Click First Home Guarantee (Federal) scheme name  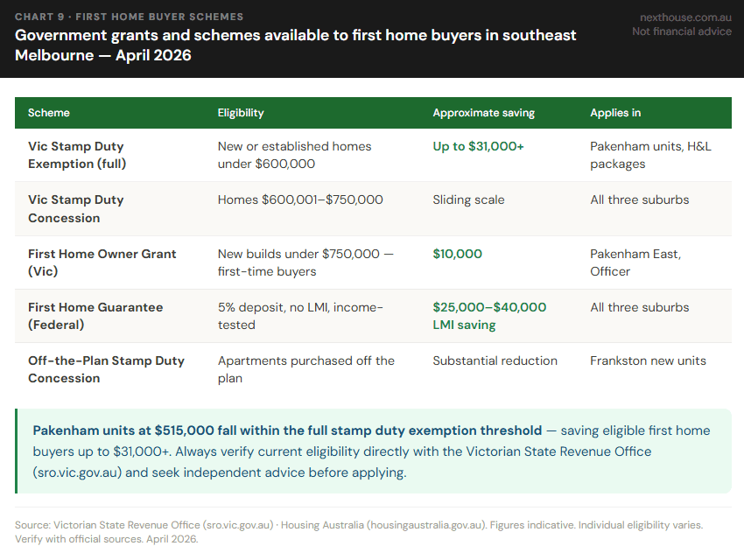coord(96,316)
